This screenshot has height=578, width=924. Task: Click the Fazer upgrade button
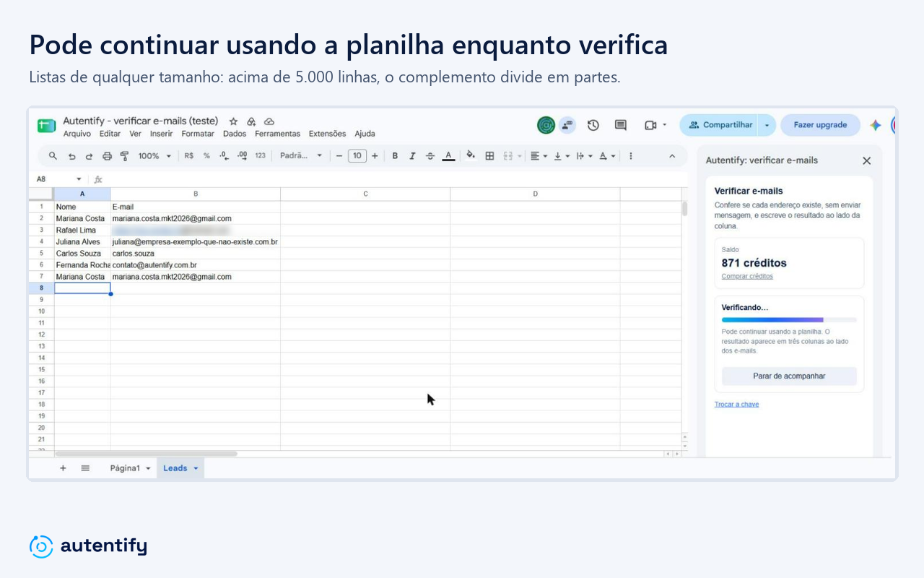click(x=820, y=125)
